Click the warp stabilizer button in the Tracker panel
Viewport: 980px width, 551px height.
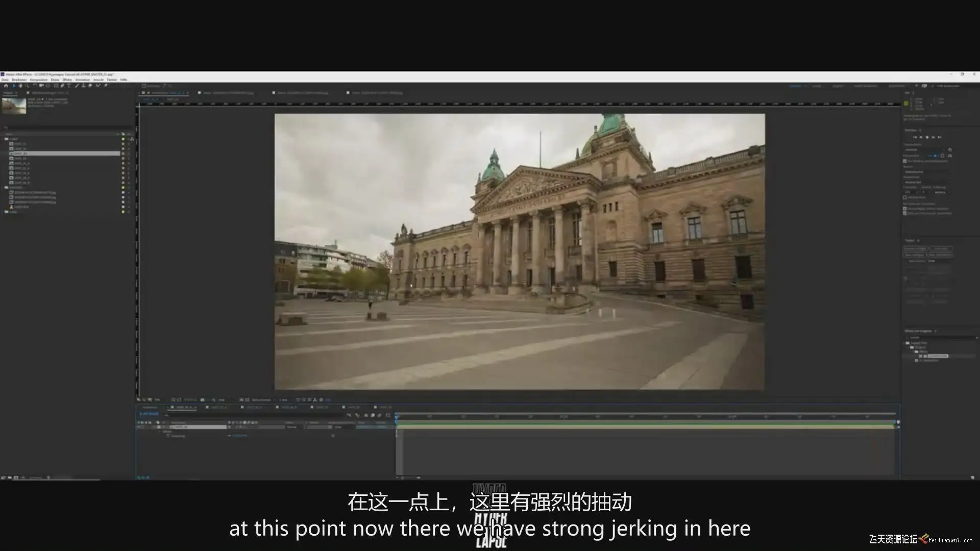(941, 248)
